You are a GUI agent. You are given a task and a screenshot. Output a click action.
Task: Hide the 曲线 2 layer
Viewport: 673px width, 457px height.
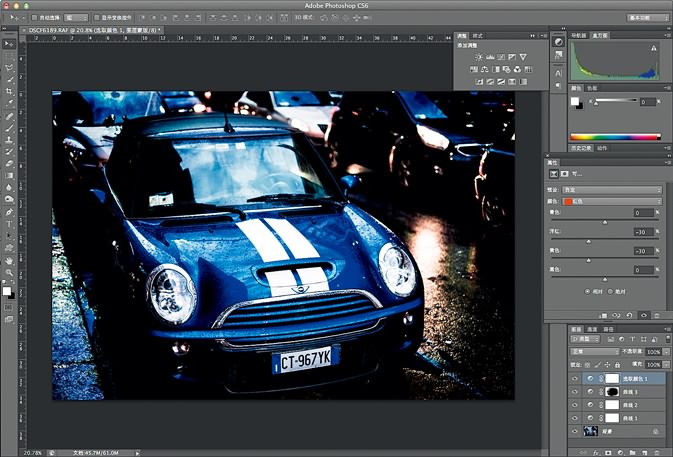click(575, 405)
